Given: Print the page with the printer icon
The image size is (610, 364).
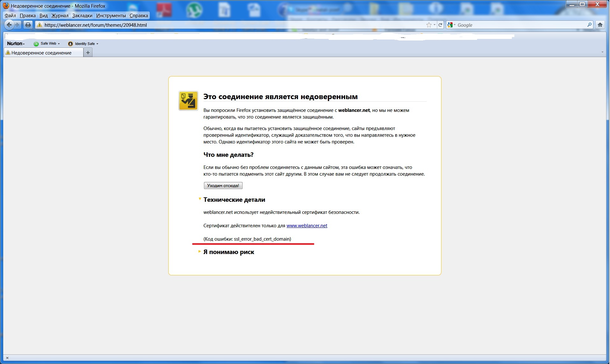Looking at the screenshot, I should click(x=28, y=25).
